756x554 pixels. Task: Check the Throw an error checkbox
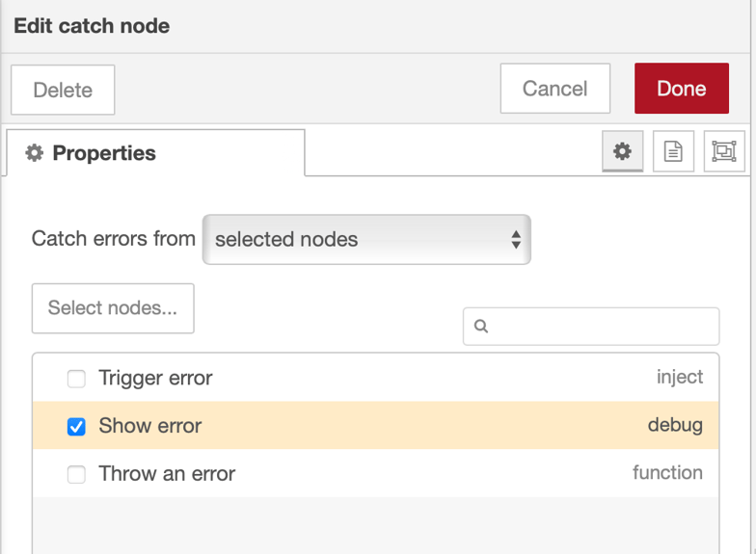[76, 474]
